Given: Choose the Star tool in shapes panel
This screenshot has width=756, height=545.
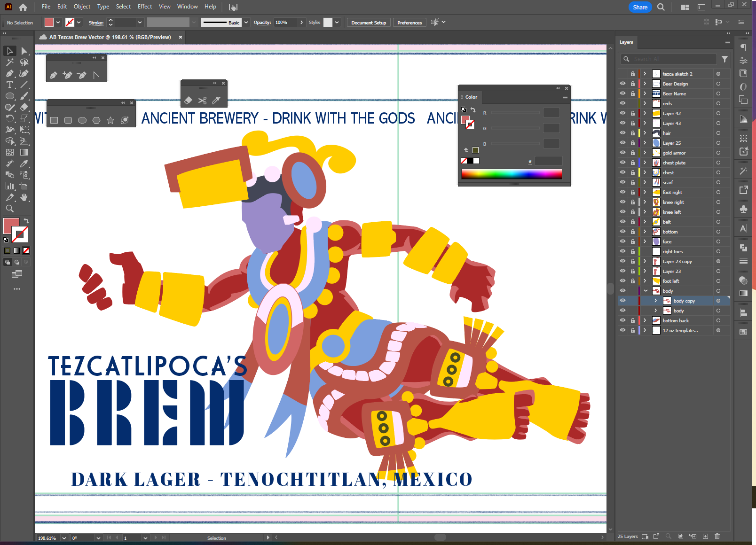Looking at the screenshot, I should point(110,120).
